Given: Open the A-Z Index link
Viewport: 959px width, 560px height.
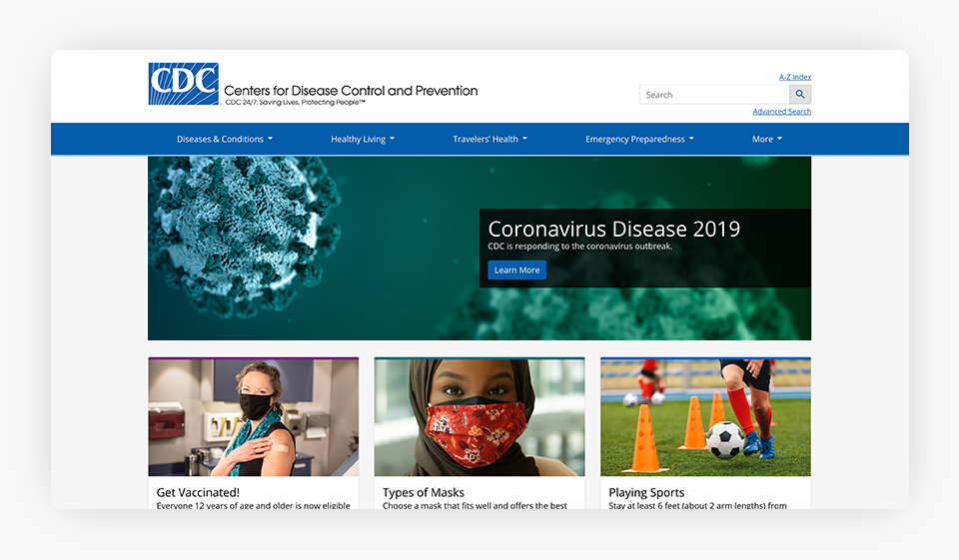Looking at the screenshot, I should pyautogui.click(x=795, y=77).
